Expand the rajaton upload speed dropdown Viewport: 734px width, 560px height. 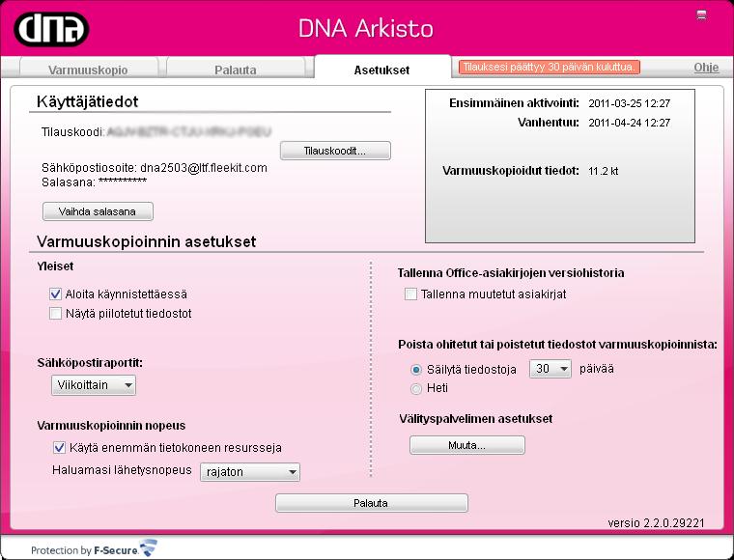[x=250, y=472]
